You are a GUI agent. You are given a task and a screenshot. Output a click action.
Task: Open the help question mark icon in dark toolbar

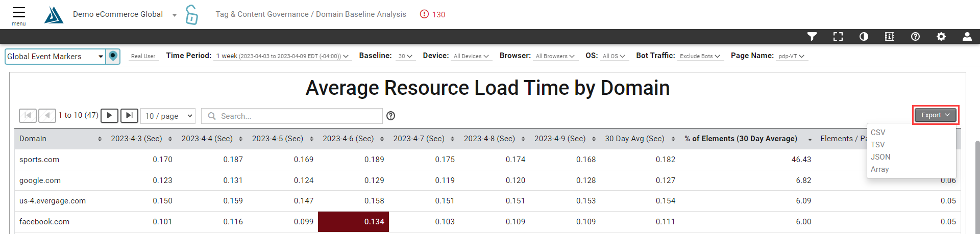(x=915, y=36)
